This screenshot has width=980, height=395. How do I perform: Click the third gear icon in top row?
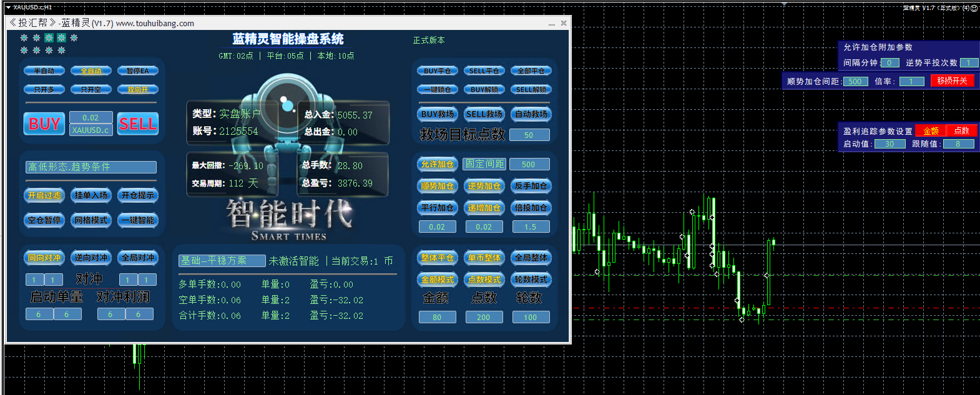pyautogui.click(x=49, y=38)
